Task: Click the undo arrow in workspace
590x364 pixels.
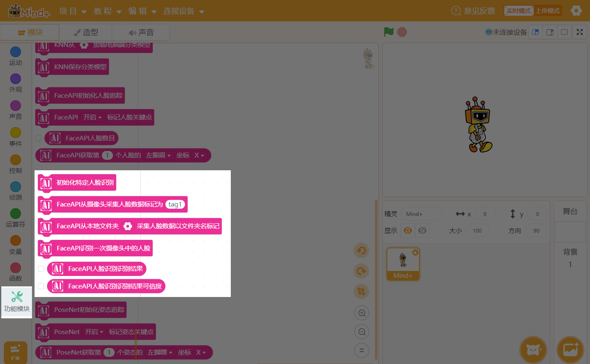Action: 361,250
